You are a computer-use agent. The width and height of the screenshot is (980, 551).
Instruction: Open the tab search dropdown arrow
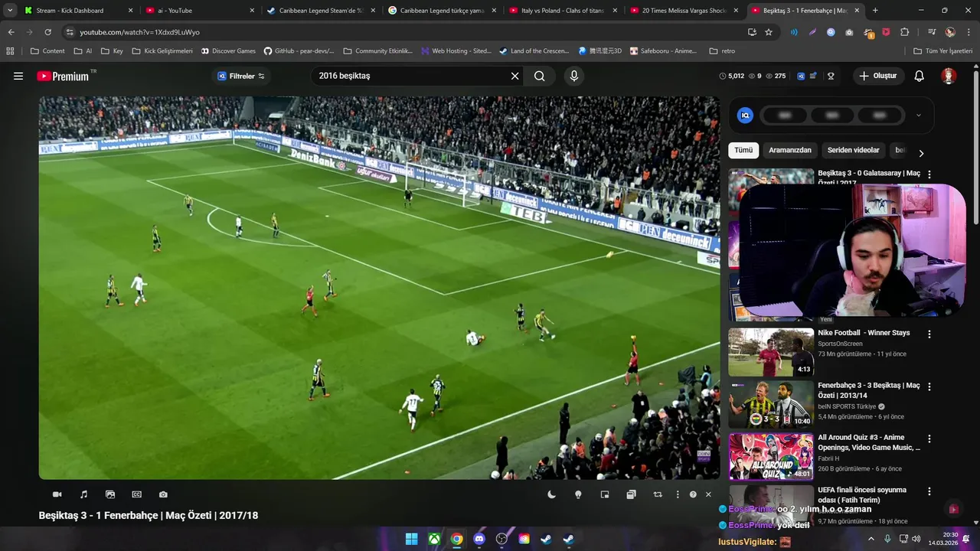point(10,11)
